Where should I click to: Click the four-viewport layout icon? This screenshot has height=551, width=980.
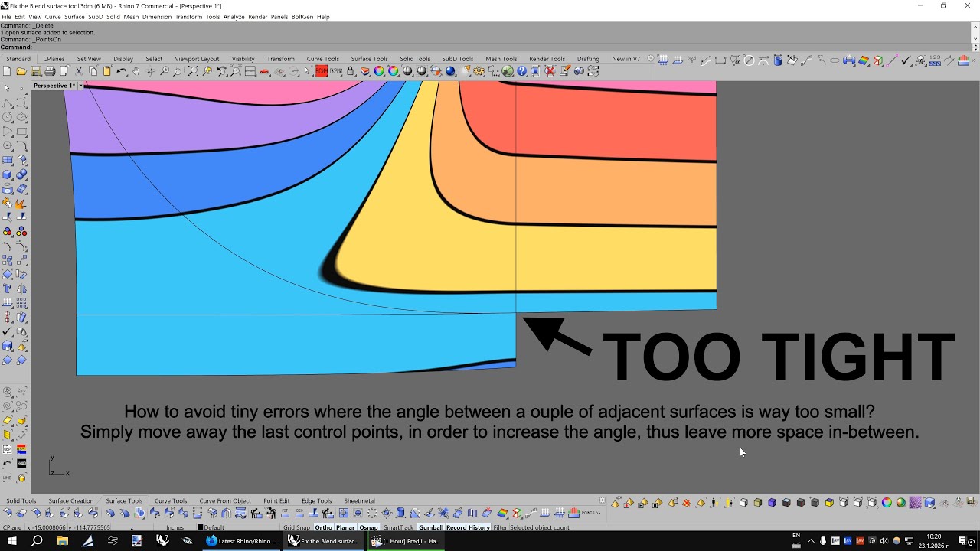[250, 71]
